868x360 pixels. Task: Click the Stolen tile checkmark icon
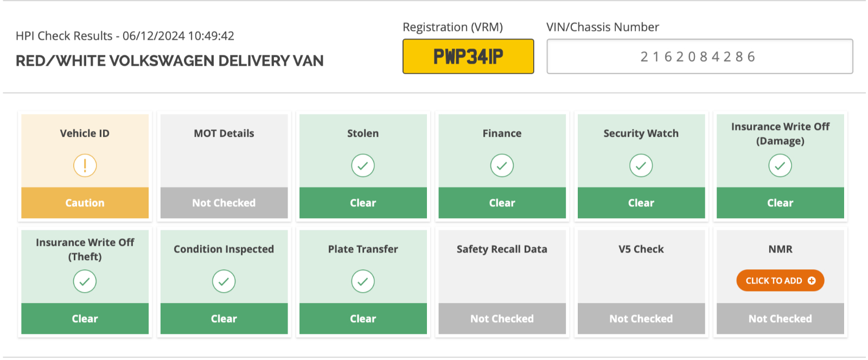pyautogui.click(x=363, y=165)
